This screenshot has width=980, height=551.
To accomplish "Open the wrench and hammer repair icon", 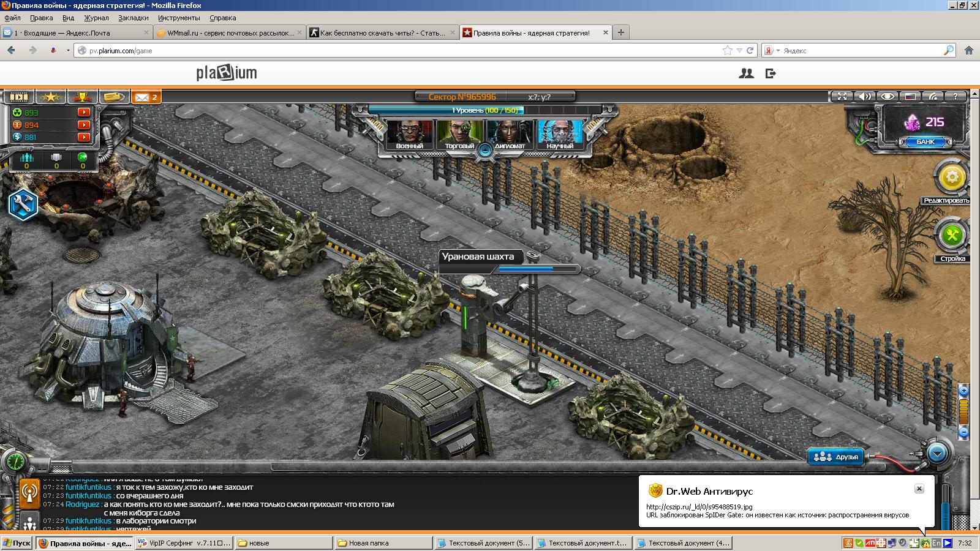I will [23, 205].
